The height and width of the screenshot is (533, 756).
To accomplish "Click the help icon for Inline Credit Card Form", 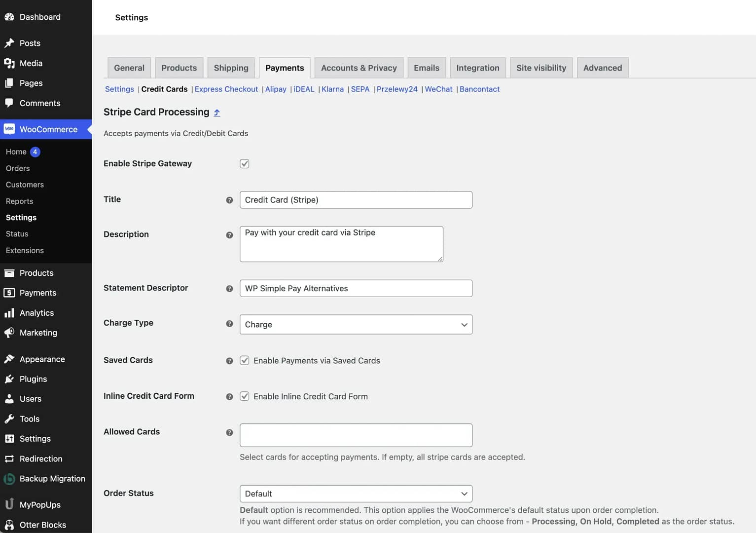I will pyautogui.click(x=229, y=396).
